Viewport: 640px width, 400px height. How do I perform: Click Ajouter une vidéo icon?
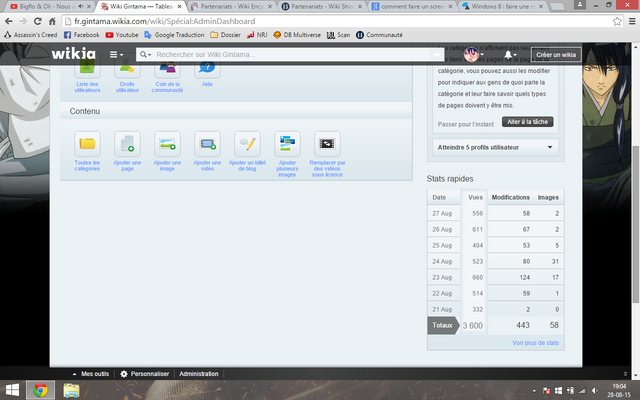point(207,144)
